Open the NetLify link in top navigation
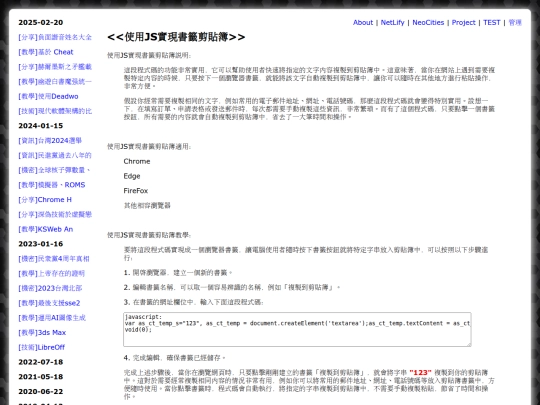This screenshot has width=540, height=405. click(392, 22)
